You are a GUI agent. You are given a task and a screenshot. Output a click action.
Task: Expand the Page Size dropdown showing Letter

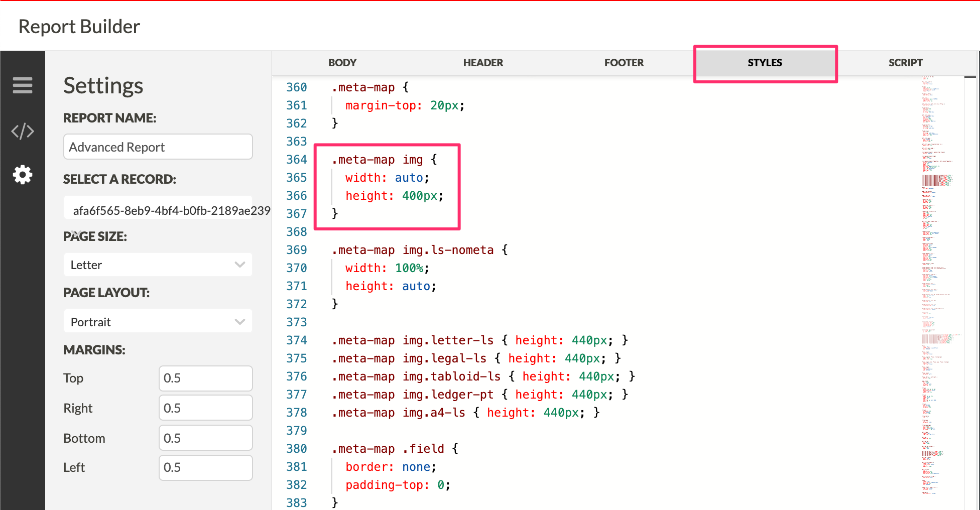158,265
